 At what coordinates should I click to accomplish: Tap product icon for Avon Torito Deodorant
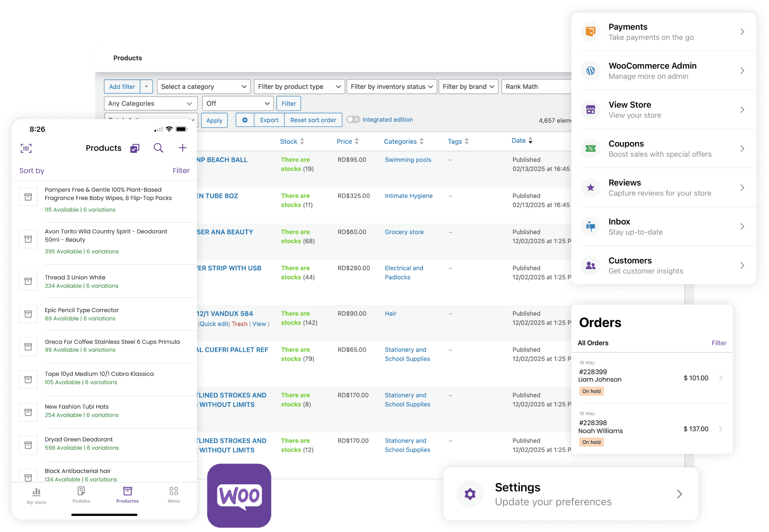click(28, 239)
